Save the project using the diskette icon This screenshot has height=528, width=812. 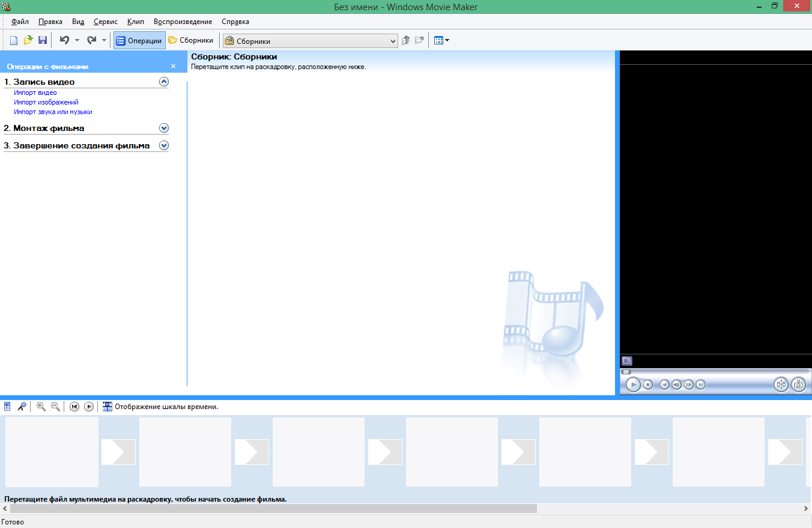click(x=43, y=40)
